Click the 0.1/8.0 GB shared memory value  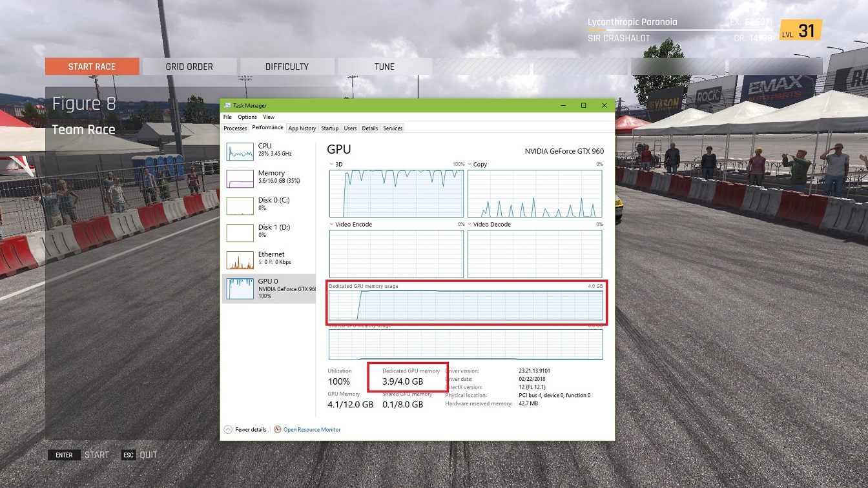click(403, 405)
